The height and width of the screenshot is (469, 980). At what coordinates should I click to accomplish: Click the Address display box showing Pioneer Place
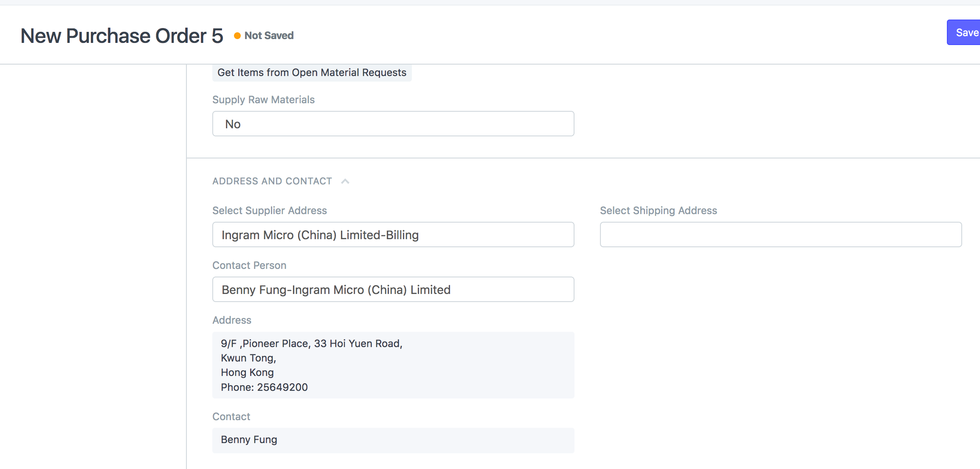tap(393, 364)
